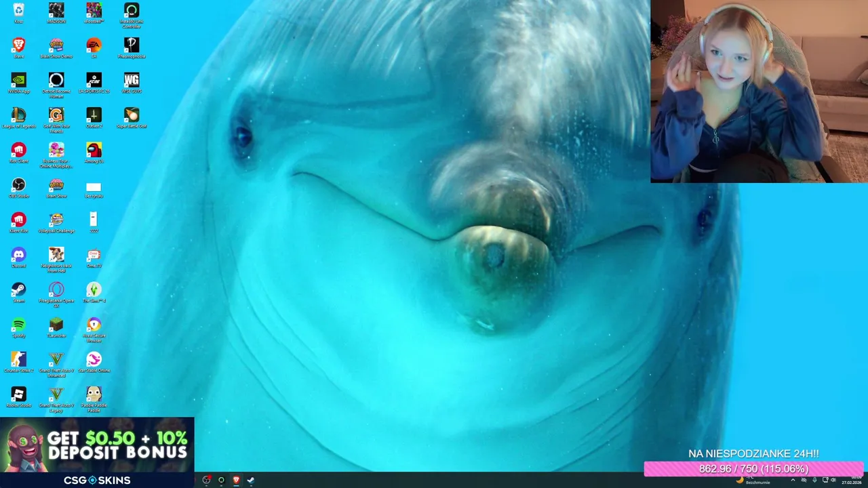868x488 pixels.
Task: Launch the Ome.TV shortcut
Action: tap(94, 258)
